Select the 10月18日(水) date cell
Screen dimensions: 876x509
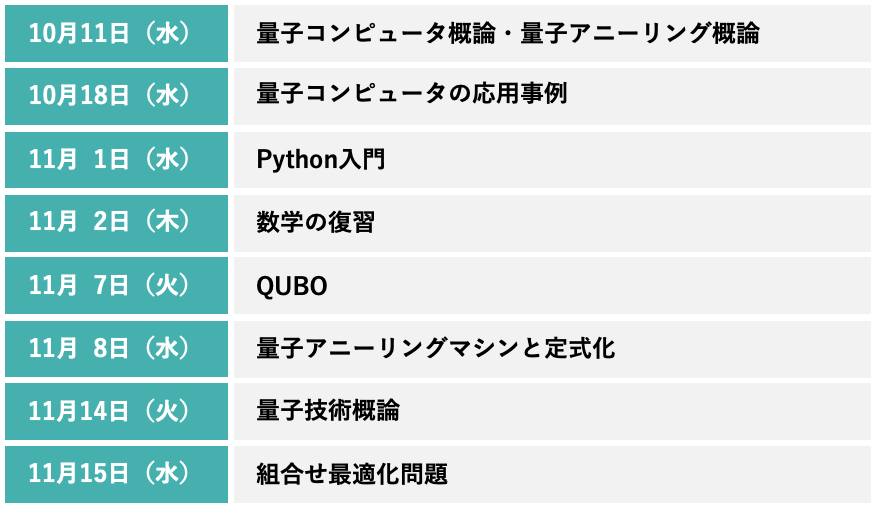[116, 96]
